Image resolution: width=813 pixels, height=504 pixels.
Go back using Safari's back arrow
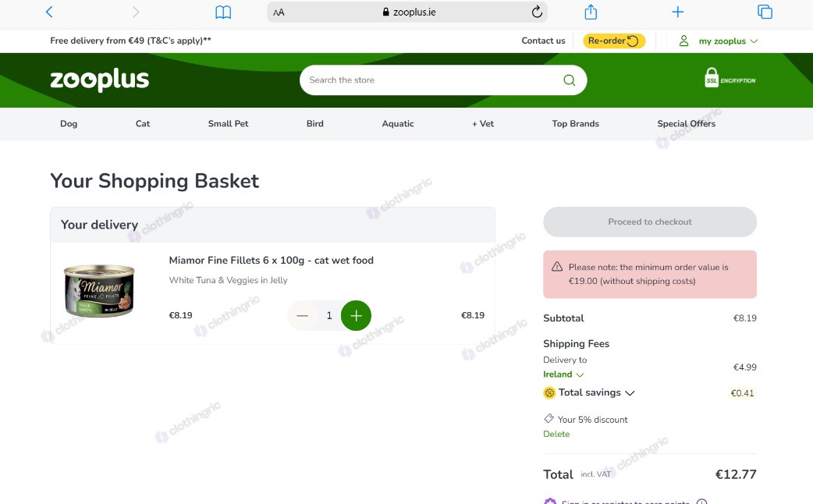pos(49,12)
